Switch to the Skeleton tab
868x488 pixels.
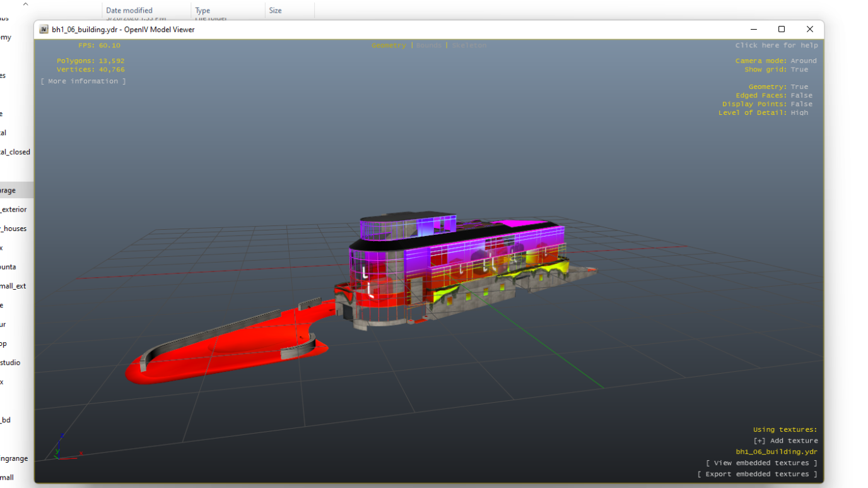[469, 45]
